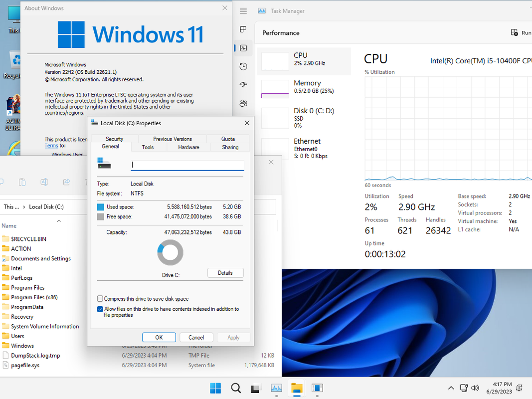The height and width of the screenshot is (399, 532).
Task: Switch to Previous Versions tab
Action: (173, 139)
